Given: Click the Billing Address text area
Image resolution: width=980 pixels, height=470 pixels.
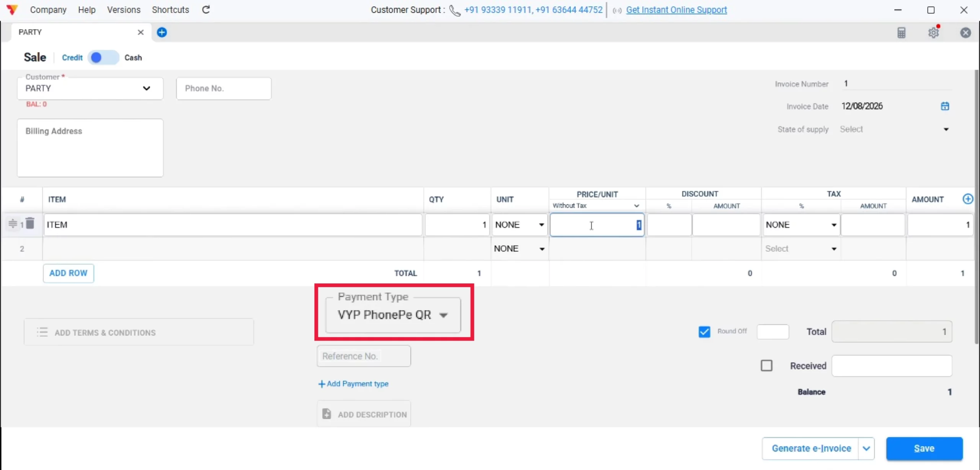Looking at the screenshot, I should [x=90, y=148].
